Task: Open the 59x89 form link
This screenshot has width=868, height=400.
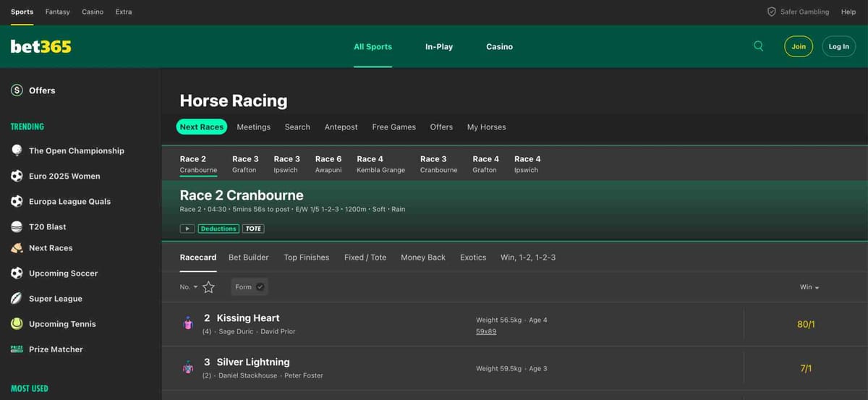Action: (486, 331)
